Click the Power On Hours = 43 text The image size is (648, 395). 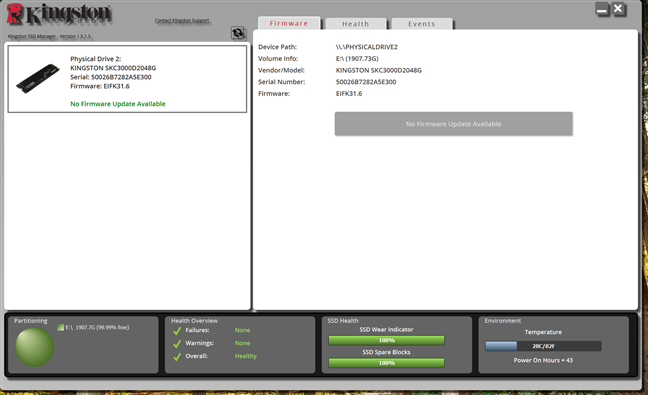pyautogui.click(x=543, y=360)
